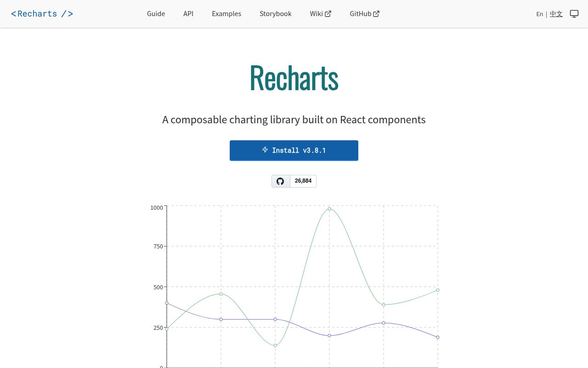Click the <Recharts /> logo
The width and height of the screenshot is (588, 368).
click(42, 13)
